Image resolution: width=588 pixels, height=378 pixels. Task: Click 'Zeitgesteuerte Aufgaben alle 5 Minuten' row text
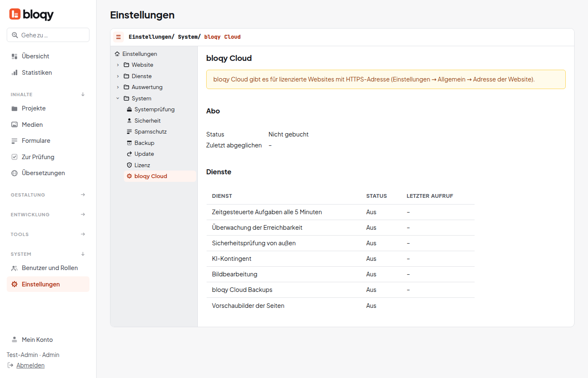(267, 213)
